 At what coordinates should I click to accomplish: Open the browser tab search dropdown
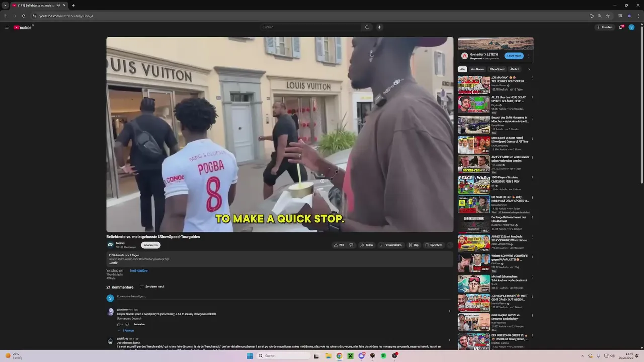coord(5,5)
